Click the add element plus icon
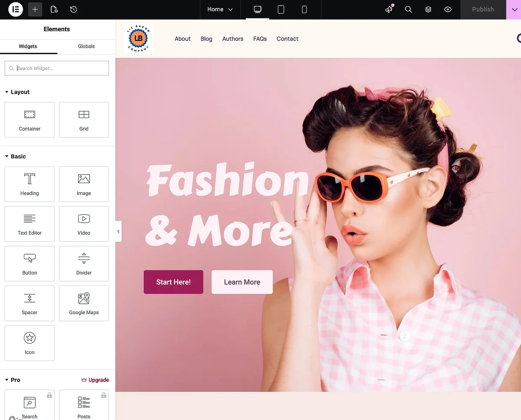 coord(35,10)
